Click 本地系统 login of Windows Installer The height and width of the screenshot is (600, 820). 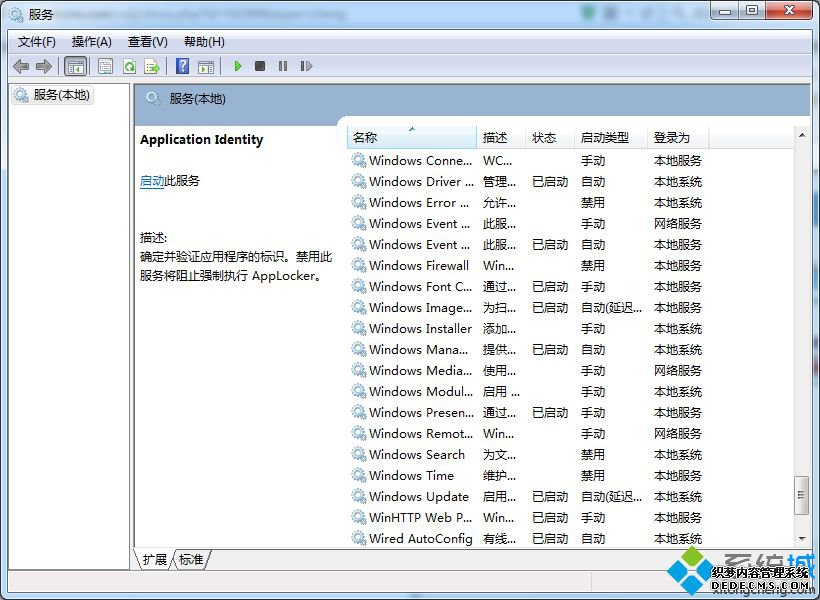click(678, 329)
